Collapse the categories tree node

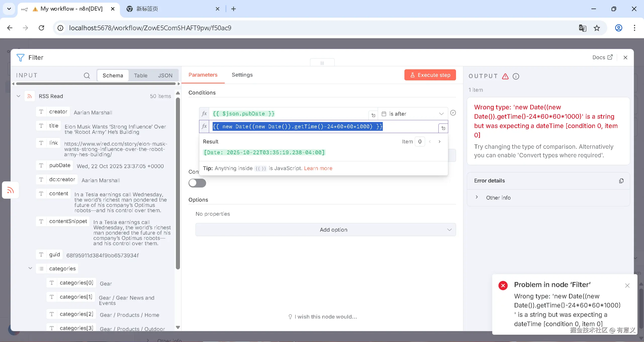point(30,268)
